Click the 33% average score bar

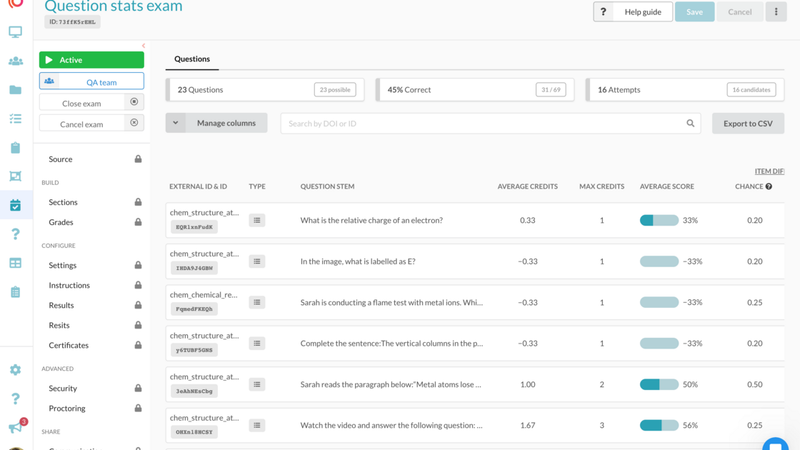[x=659, y=220]
